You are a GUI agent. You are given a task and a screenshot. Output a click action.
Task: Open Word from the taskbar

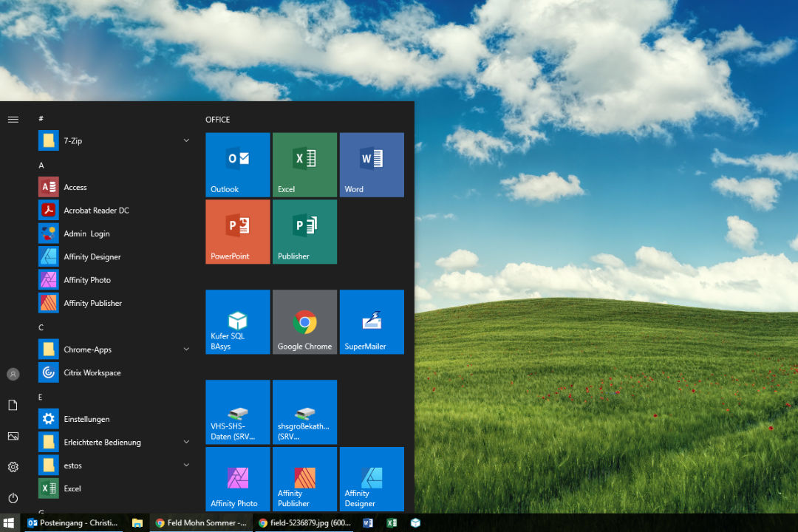coord(368,523)
